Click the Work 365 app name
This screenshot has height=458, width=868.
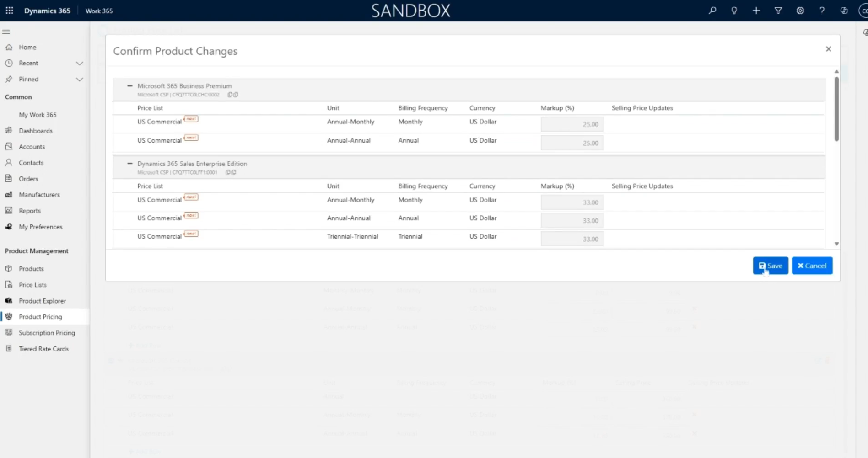(99, 11)
